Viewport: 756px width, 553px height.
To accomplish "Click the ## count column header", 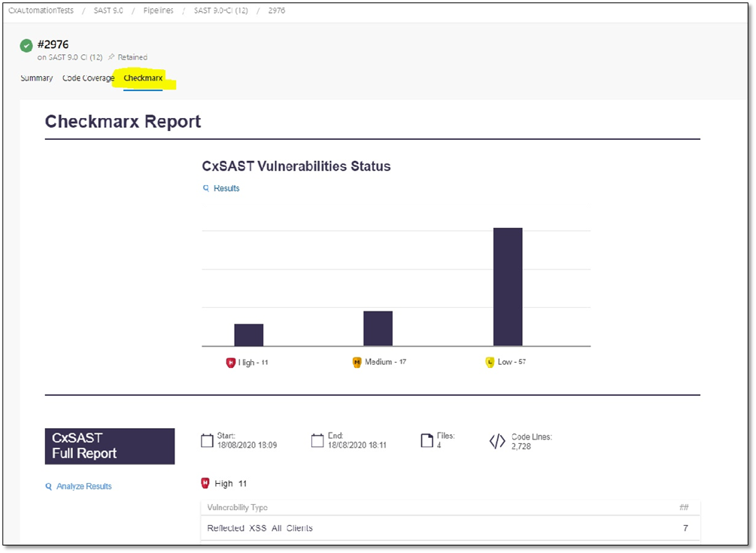I will 684,507.
